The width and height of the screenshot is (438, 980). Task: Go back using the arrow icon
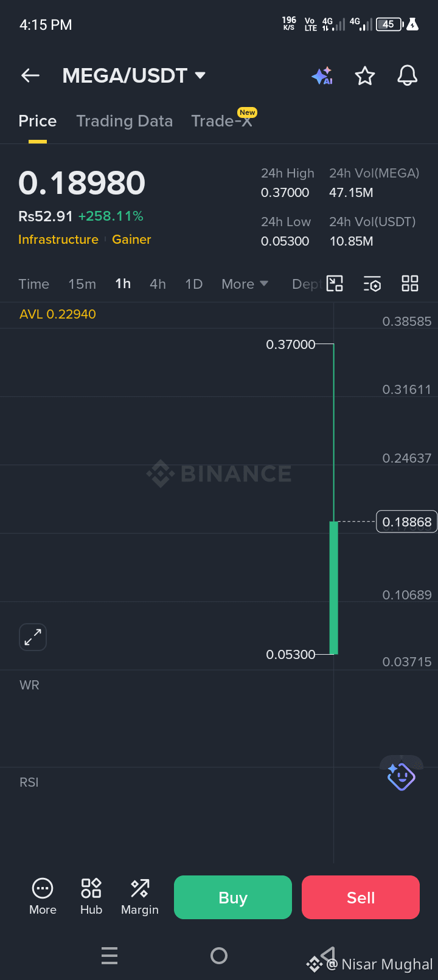click(x=30, y=75)
